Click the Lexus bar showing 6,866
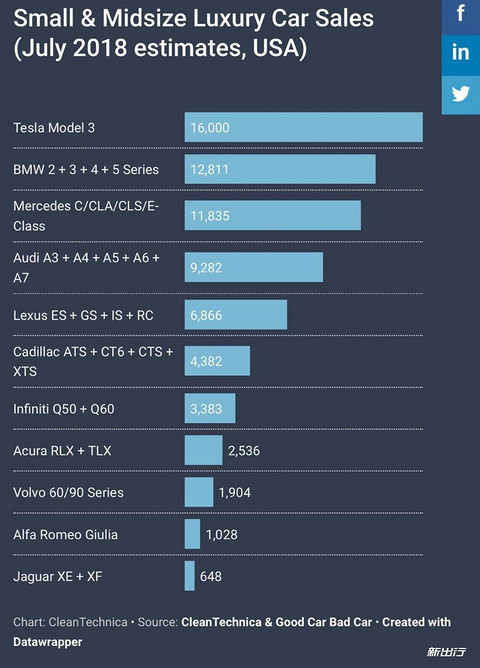480x668 pixels. [x=236, y=315]
